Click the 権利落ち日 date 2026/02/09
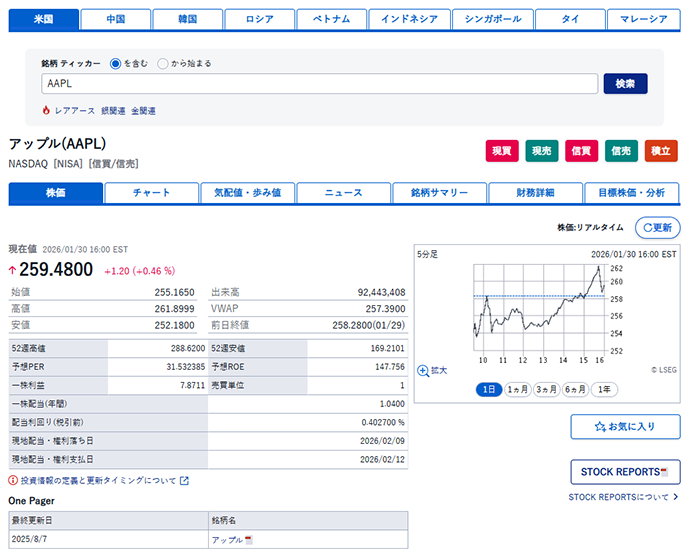This screenshot has height=559, width=690. point(382,441)
